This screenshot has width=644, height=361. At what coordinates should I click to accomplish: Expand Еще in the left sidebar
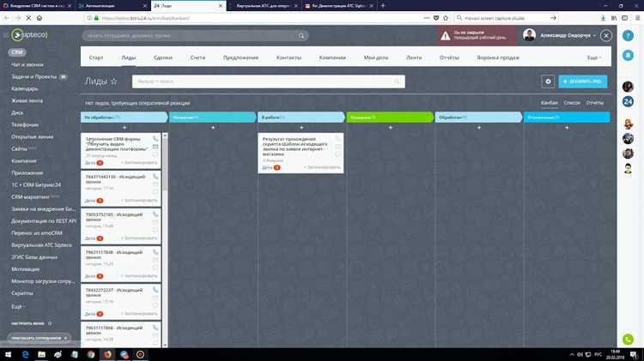[18, 306]
